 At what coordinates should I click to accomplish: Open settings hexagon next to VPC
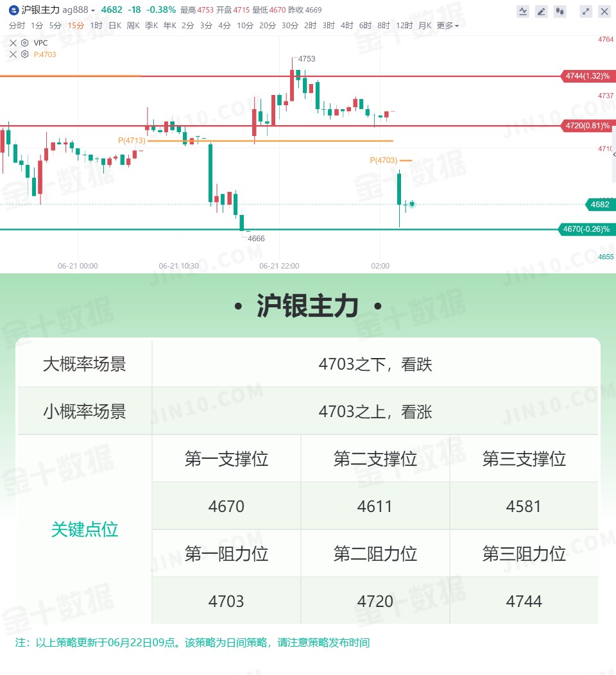click(24, 42)
